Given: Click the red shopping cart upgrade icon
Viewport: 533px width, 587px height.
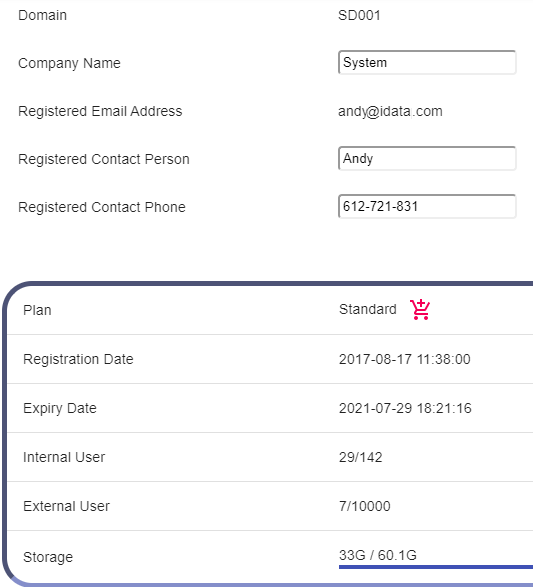Looking at the screenshot, I should coord(420,310).
